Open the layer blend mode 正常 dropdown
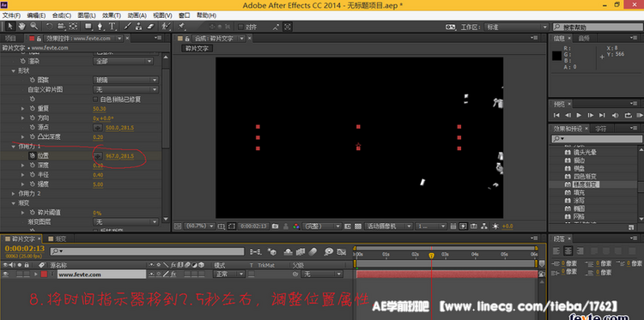The image size is (644, 320). [x=228, y=274]
